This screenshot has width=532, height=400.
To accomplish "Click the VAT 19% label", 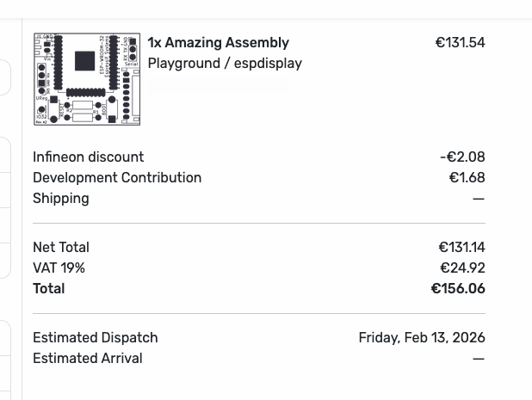I will pyautogui.click(x=59, y=268).
